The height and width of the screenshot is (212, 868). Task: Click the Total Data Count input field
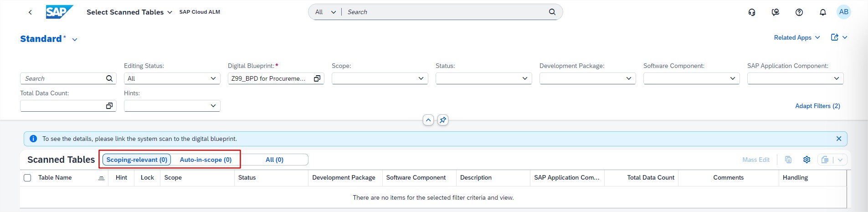pyautogui.click(x=62, y=106)
